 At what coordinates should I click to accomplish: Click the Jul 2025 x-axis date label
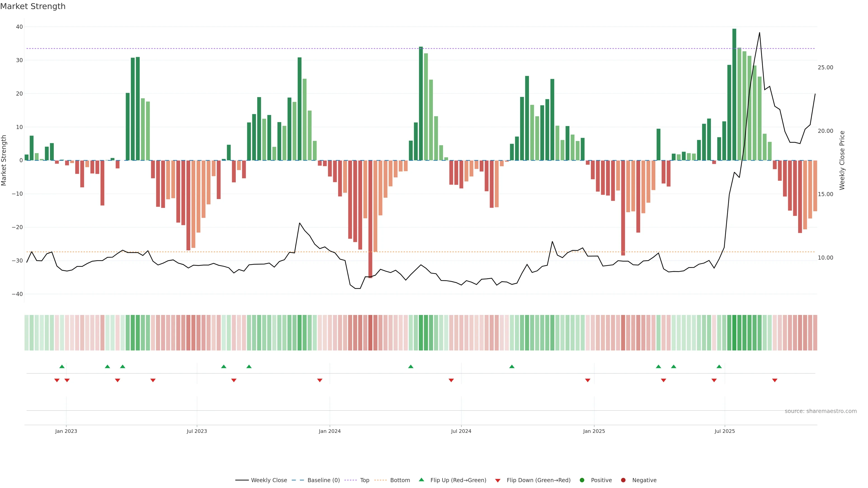[x=724, y=431]
